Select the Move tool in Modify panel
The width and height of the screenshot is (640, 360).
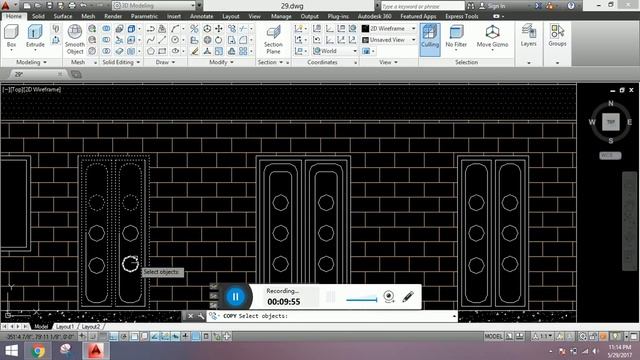pyautogui.click(x=219, y=29)
